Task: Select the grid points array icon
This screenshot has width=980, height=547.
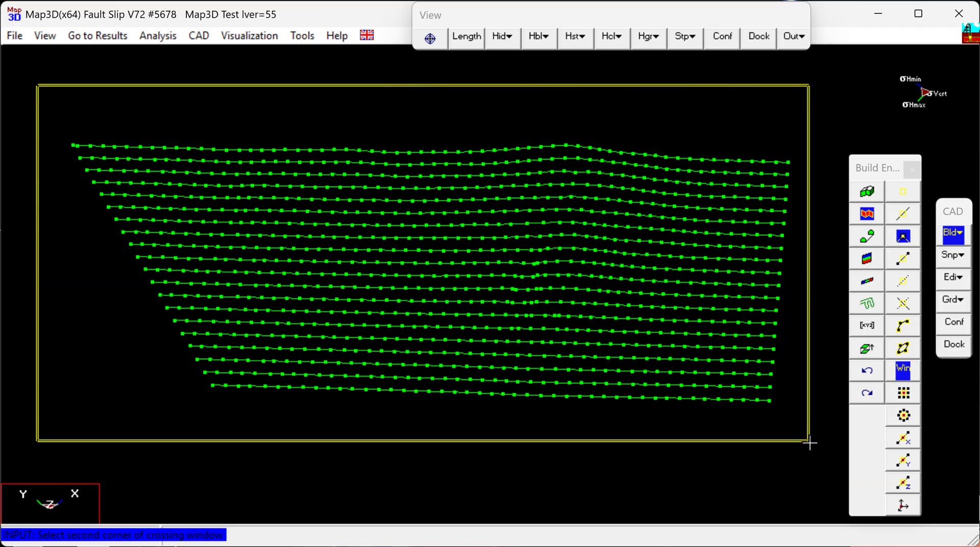Action: [x=903, y=393]
